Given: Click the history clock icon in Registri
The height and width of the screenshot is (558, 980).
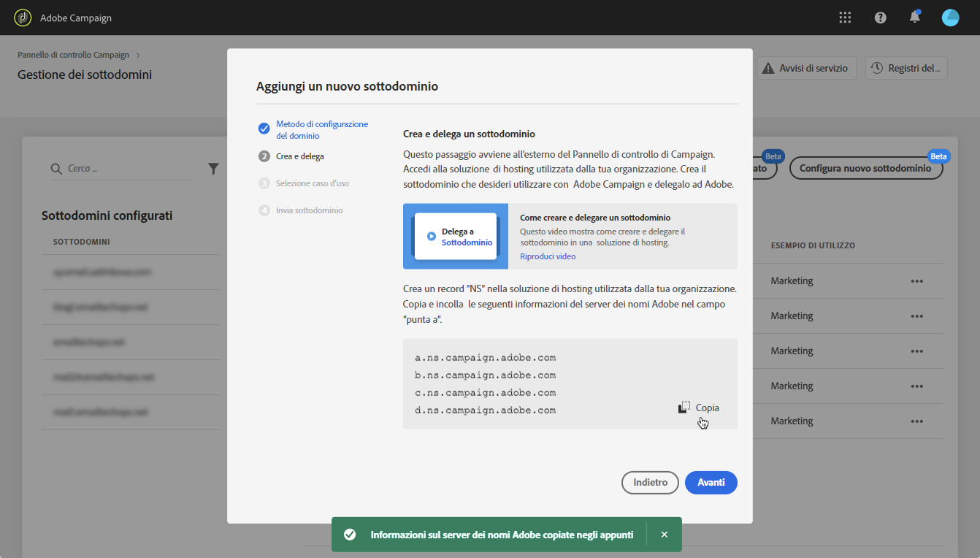Looking at the screenshot, I should coord(877,68).
